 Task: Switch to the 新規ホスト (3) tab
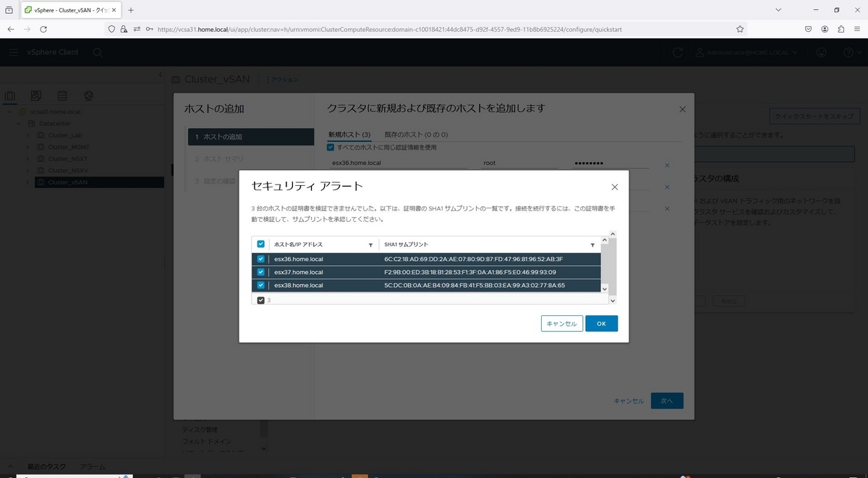pos(349,135)
